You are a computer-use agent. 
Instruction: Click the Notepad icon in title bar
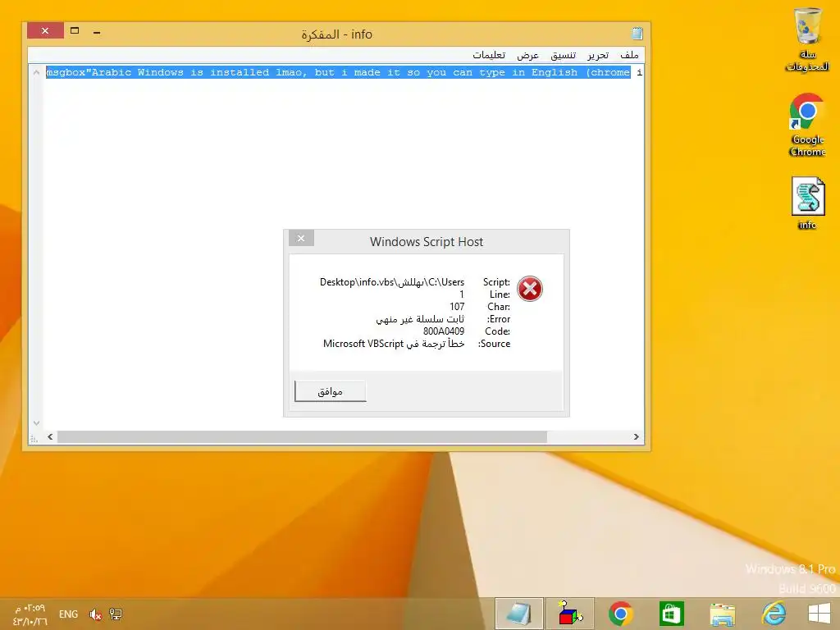click(637, 33)
